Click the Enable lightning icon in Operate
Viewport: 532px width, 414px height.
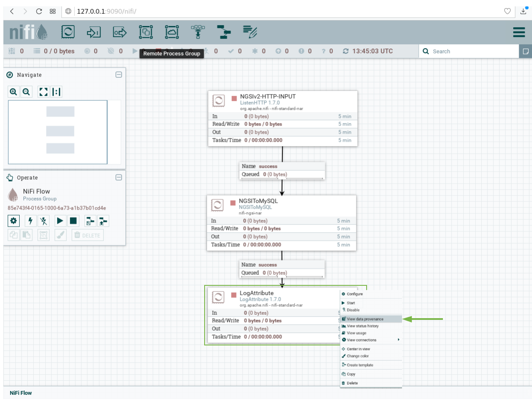coord(30,221)
